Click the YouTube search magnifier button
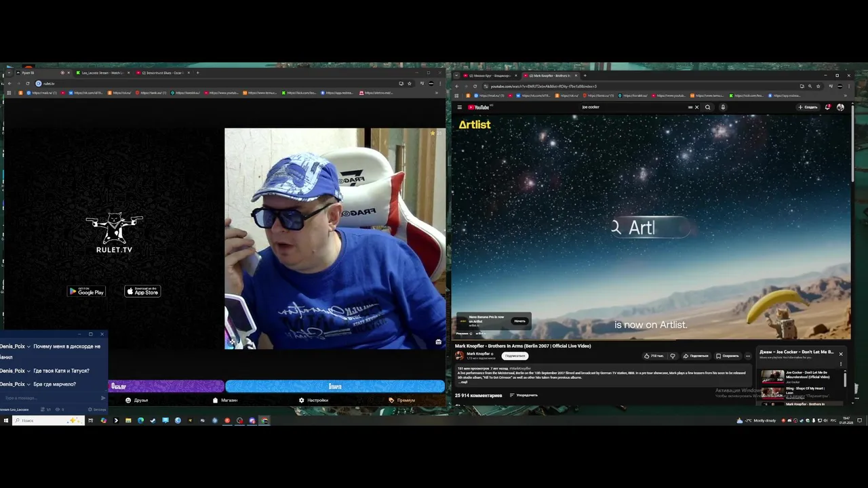Viewport: 868px width, 488px height. click(708, 107)
